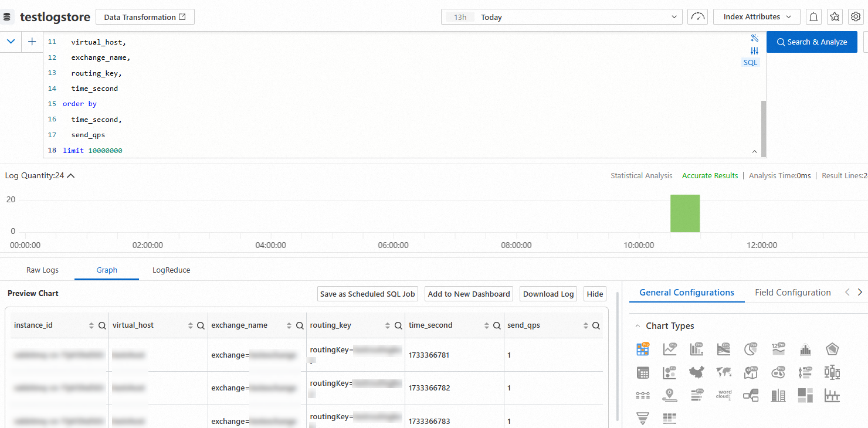
Task: Select the Pro table chart type
Action: point(643,349)
